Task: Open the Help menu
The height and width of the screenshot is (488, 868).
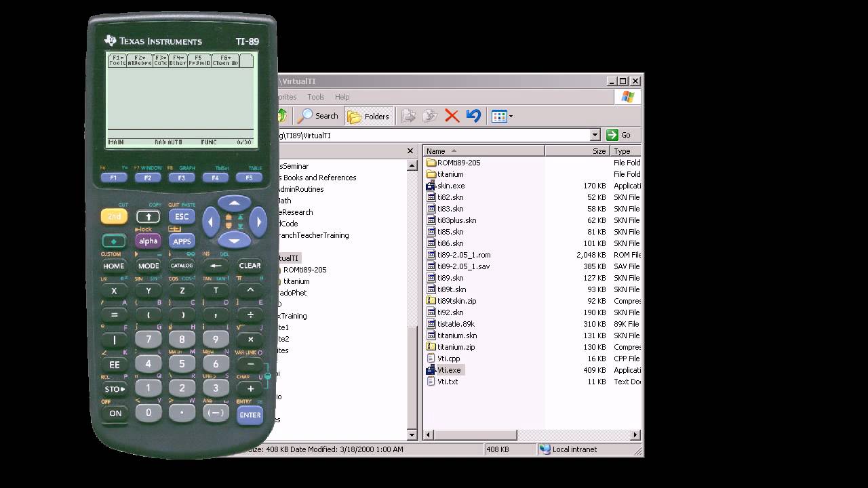Action: tap(342, 97)
